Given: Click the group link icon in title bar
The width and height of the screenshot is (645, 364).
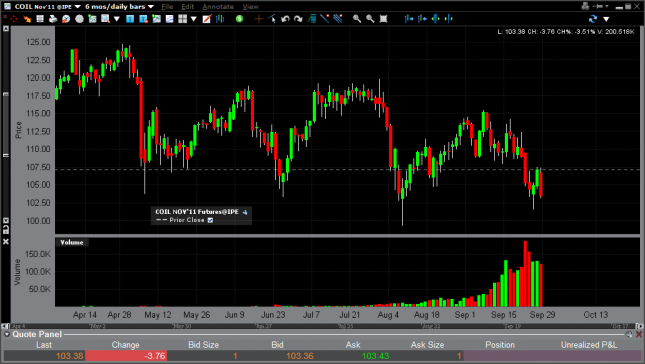Looking at the screenshot, I should 585,6.
